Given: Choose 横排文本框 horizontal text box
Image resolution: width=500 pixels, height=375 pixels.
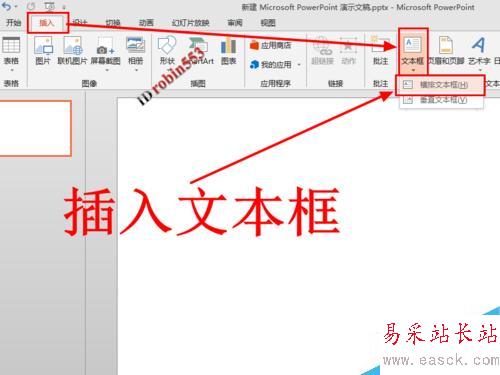Looking at the screenshot, I should (440, 85).
